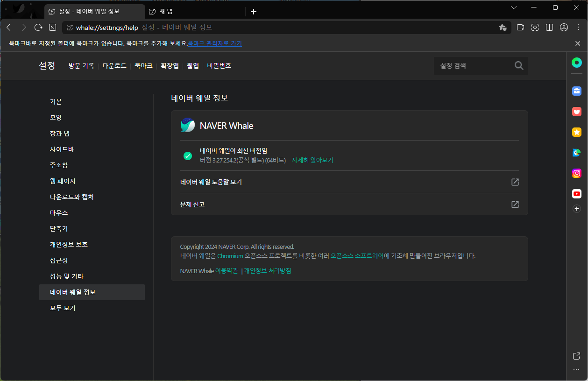
Task: Select 네이버 웨일 정보 in the settings menu
Action: (92, 292)
